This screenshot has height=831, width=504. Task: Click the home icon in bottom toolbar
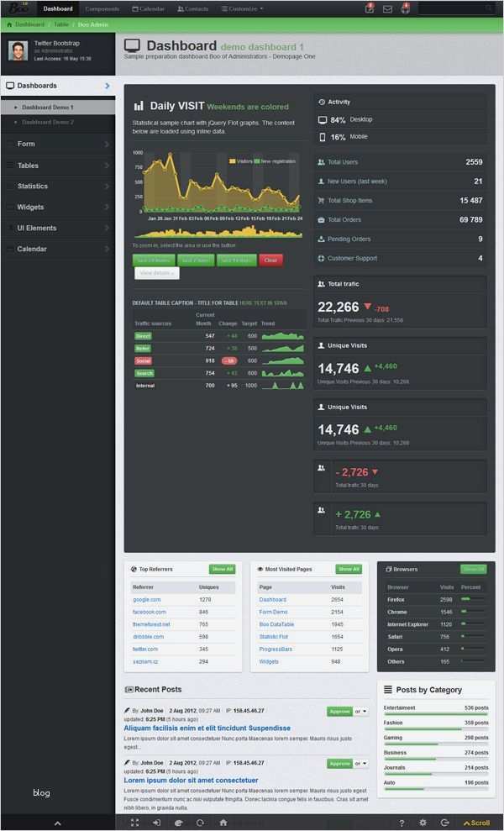point(223,823)
